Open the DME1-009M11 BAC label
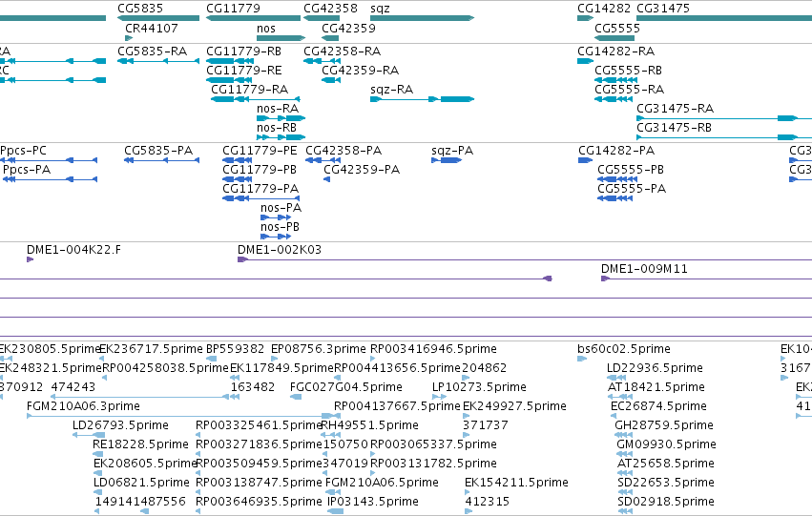 click(644, 269)
